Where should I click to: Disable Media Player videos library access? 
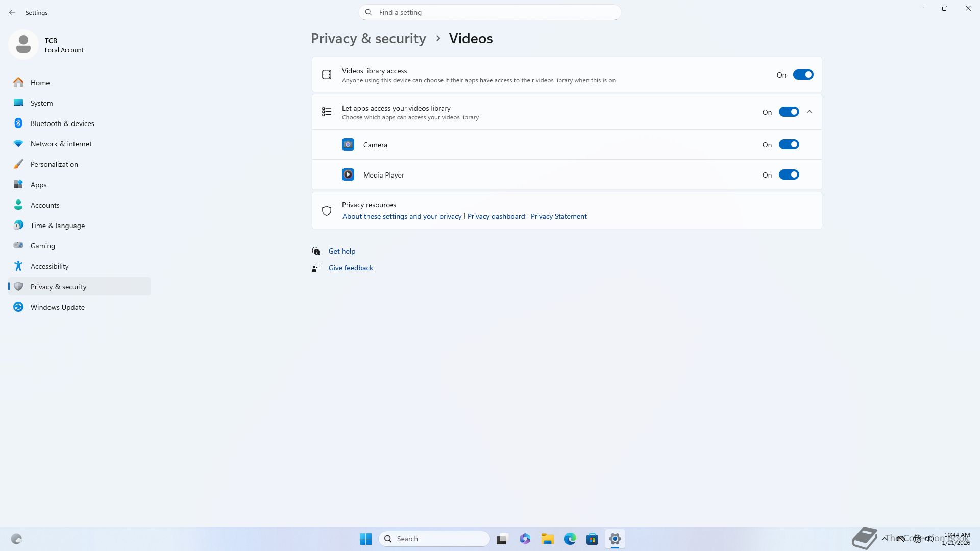coord(789,175)
